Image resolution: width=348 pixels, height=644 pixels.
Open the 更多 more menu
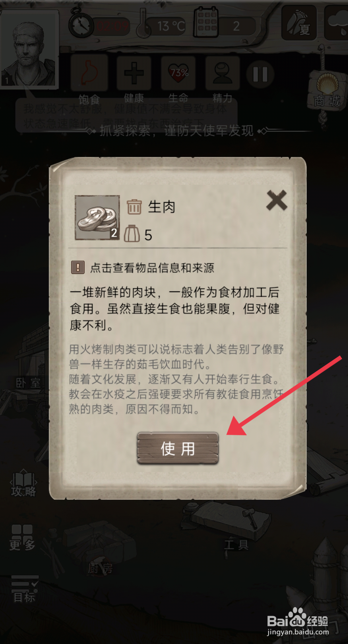point(22,538)
